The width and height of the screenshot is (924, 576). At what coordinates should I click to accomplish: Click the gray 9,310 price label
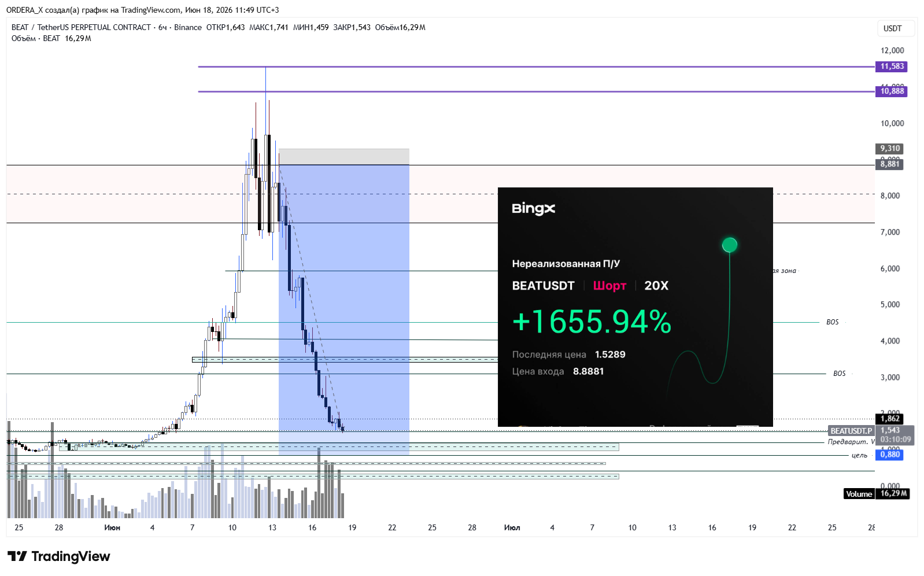(889, 149)
